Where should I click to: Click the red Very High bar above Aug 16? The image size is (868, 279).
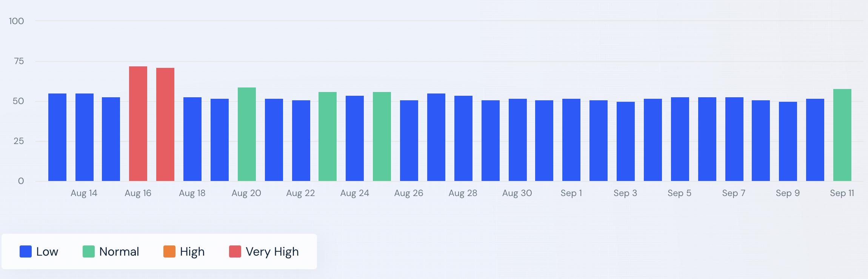click(138, 124)
